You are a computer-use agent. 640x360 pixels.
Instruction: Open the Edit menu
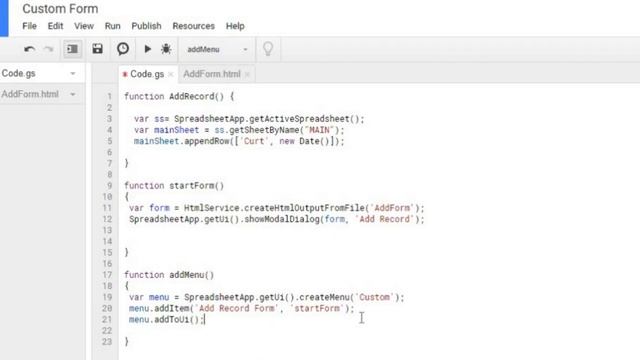click(x=55, y=26)
